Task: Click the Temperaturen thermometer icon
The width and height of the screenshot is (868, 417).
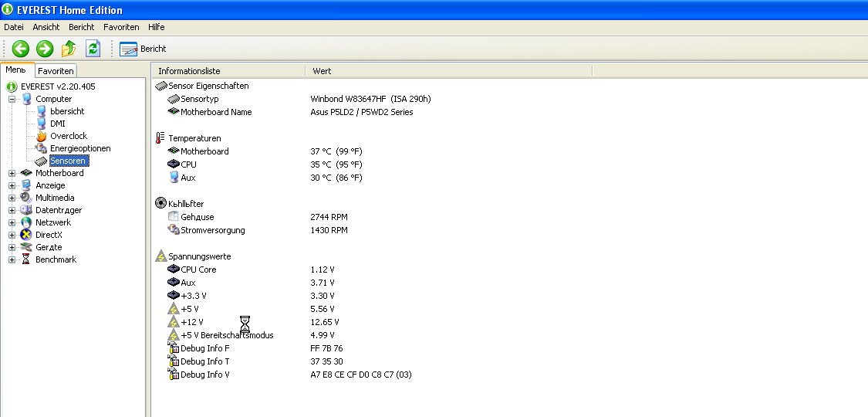Action: click(x=160, y=138)
